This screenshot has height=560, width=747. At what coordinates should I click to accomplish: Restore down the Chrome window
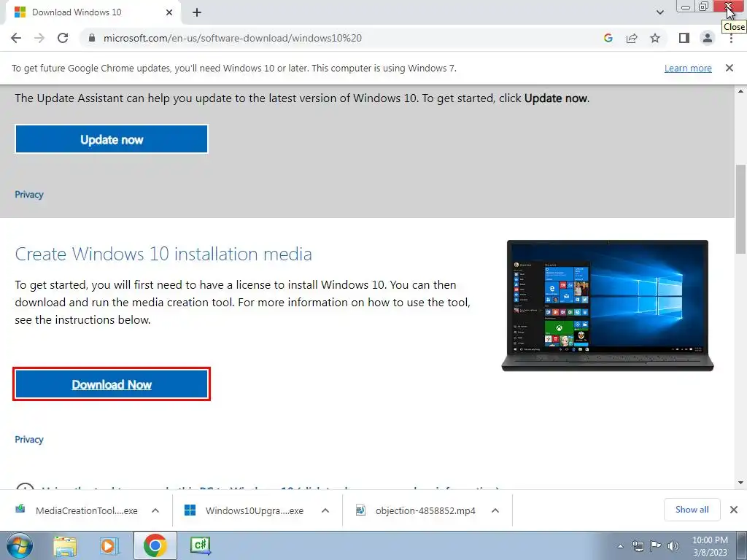pos(704,7)
